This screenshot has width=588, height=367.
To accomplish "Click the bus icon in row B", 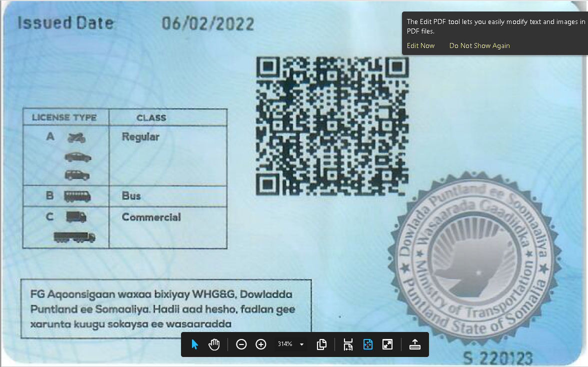I will (x=77, y=196).
